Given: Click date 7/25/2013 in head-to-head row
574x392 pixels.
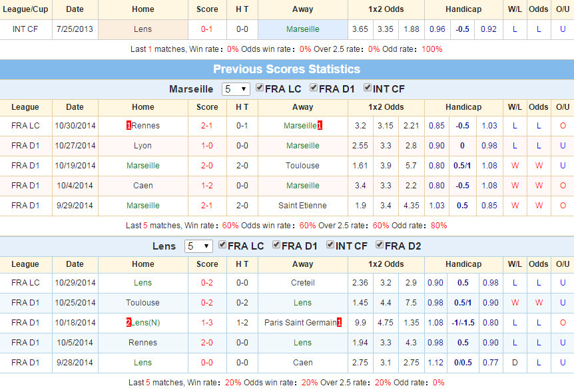Looking at the screenshot, I should point(75,29).
